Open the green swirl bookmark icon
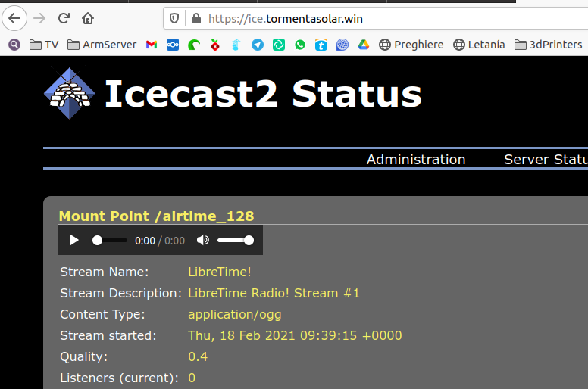588x389 pixels. coord(194,45)
